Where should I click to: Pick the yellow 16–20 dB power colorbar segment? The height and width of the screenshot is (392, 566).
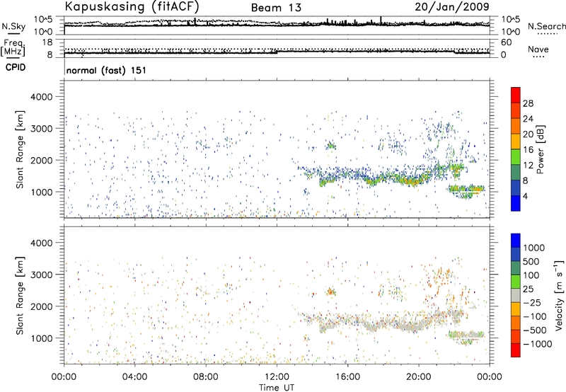tap(516, 142)
